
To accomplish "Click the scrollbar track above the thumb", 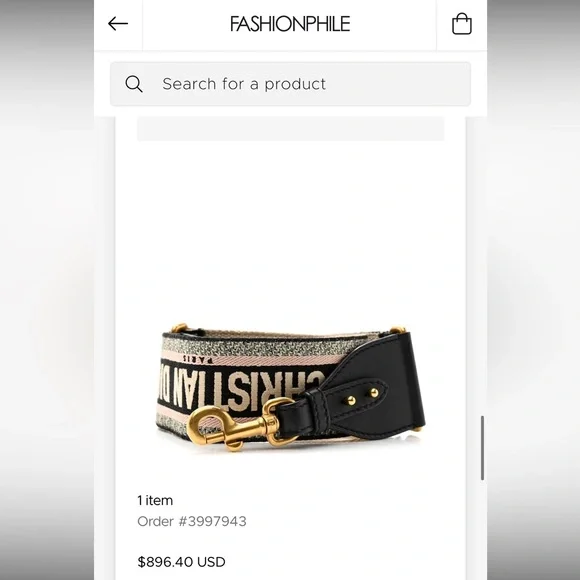I will [x=482, y=266].
